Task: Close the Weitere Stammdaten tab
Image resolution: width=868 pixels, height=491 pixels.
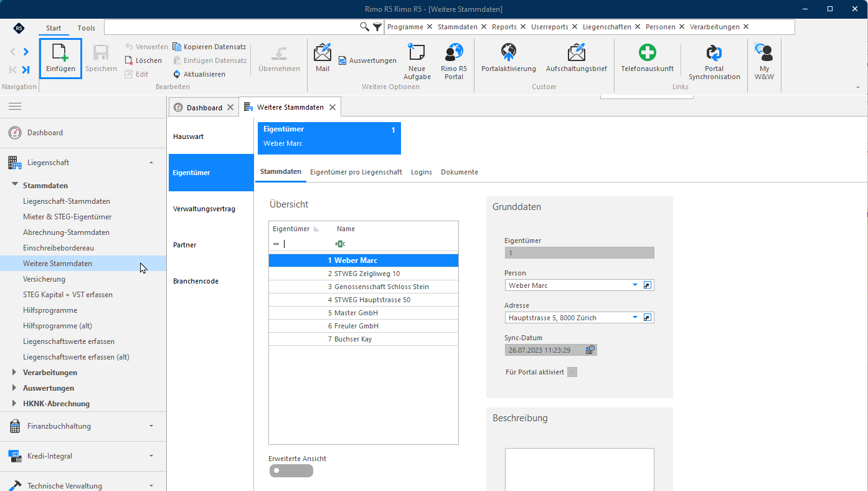Action: (x=333, y=107)
